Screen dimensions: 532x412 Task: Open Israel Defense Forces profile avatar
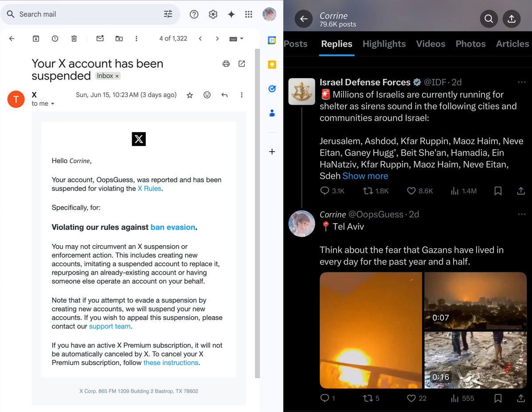[302, 91]
